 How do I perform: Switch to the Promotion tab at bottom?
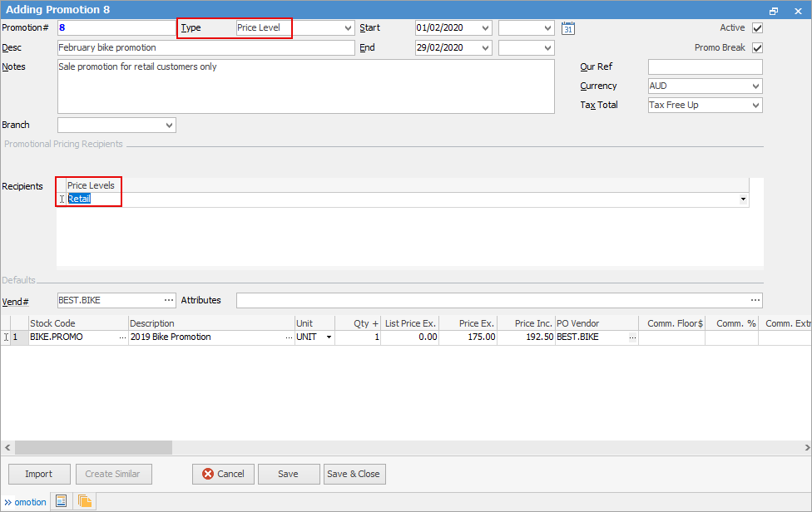[x=30, y=502]
